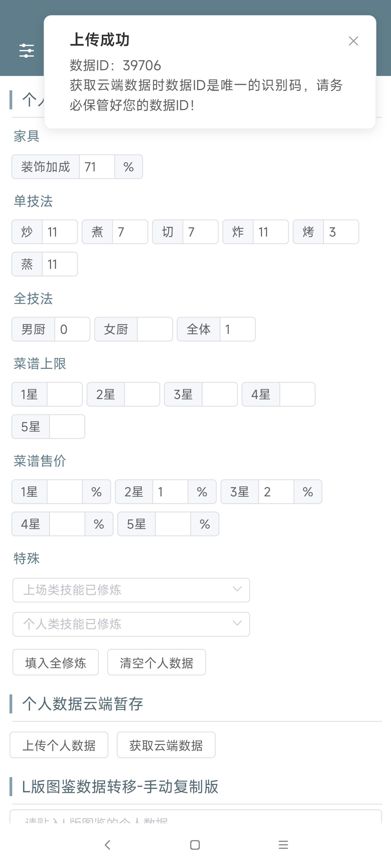391x868 pixels.
Task: Tap the Android home navigation icon
Action: coord(195,844)
